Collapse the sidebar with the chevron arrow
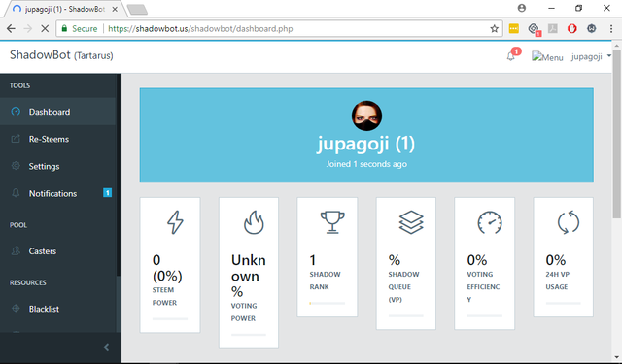The width and height of the screenshot is (622, 364). pyautogui.click(x=106, y=347)
